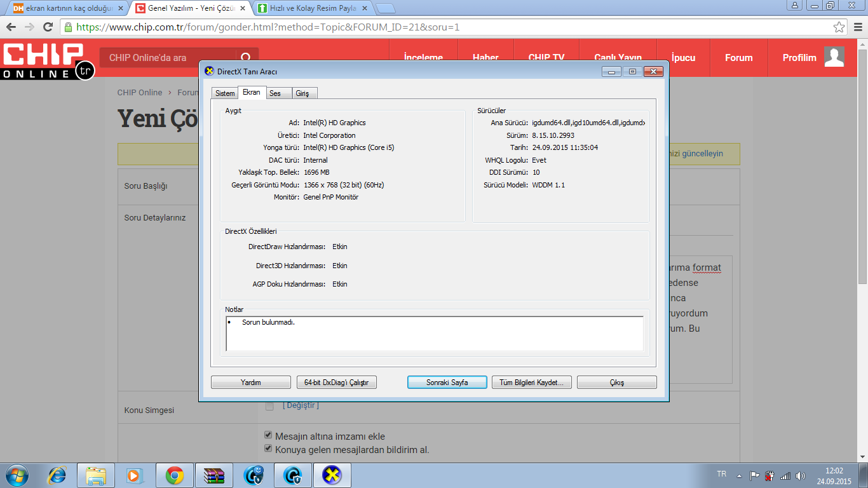The height and width of the screenshot is (488, 868).
Task: Click the Chrome taskbar icon
Action: [175, 475]
